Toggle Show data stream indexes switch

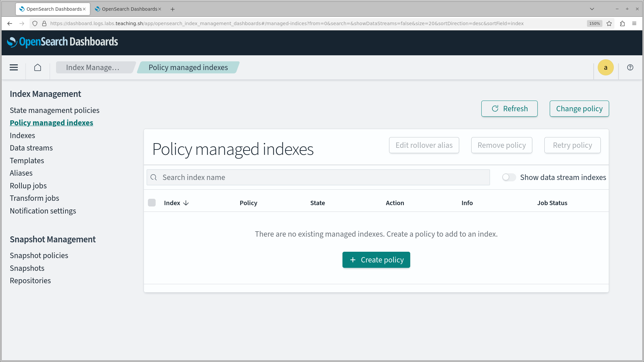point(509,177)
